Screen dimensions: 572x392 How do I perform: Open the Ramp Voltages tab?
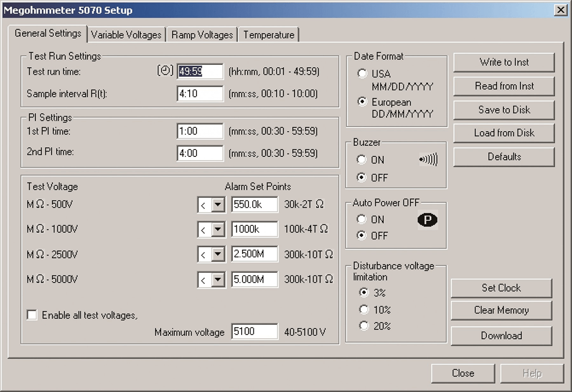(x=202, y=35)
